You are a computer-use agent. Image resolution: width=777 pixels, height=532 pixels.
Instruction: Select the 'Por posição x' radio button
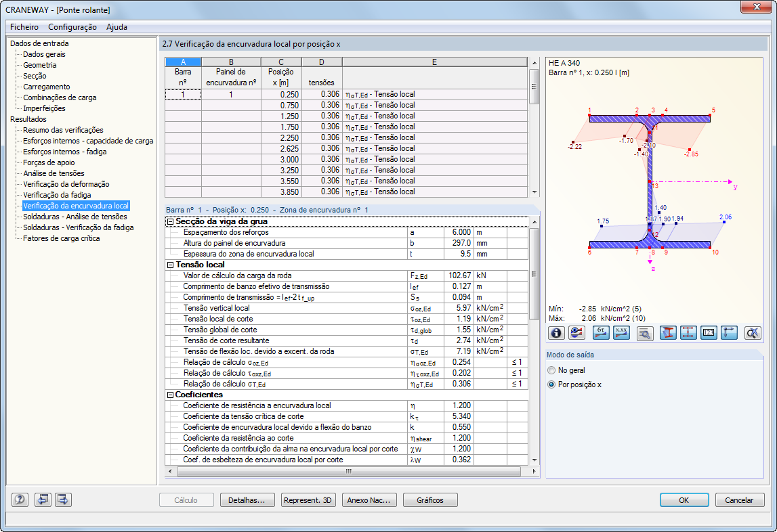[x=551, y=384]
